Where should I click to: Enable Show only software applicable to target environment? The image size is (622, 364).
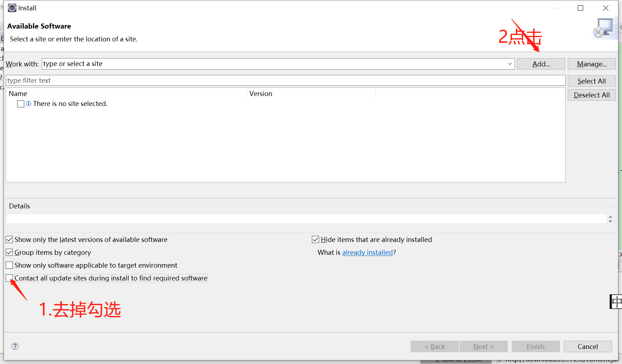coord(9,265)
